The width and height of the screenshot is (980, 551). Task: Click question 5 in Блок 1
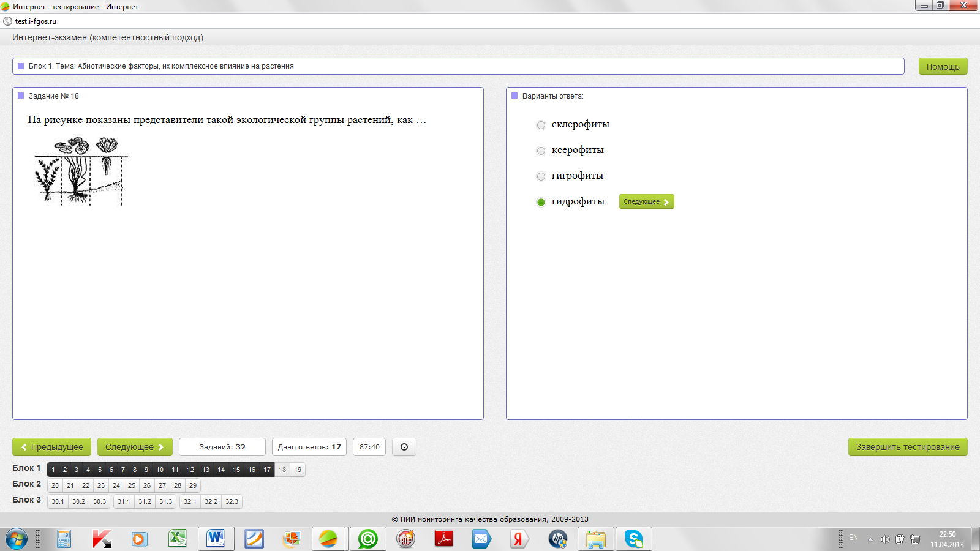click(x=100, y=470)
